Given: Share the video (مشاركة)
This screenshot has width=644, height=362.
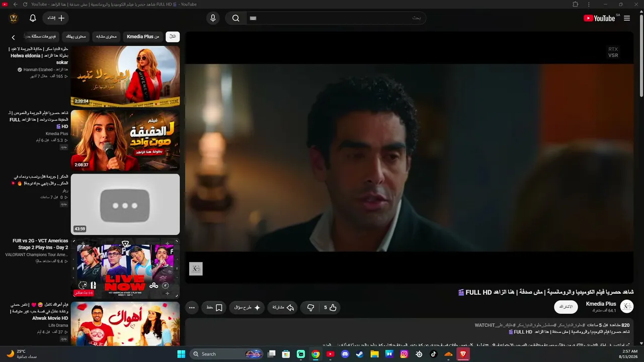Looking at the screenshot, I should point(283,308).
